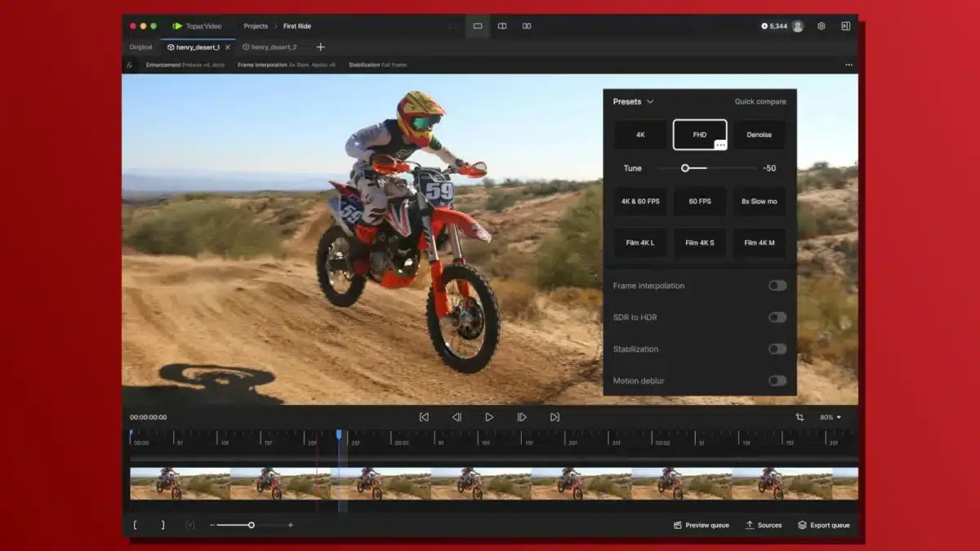This screenshot has height=551, width=980.
Task: Open the Export queue
Action: (x=823, y=525)
